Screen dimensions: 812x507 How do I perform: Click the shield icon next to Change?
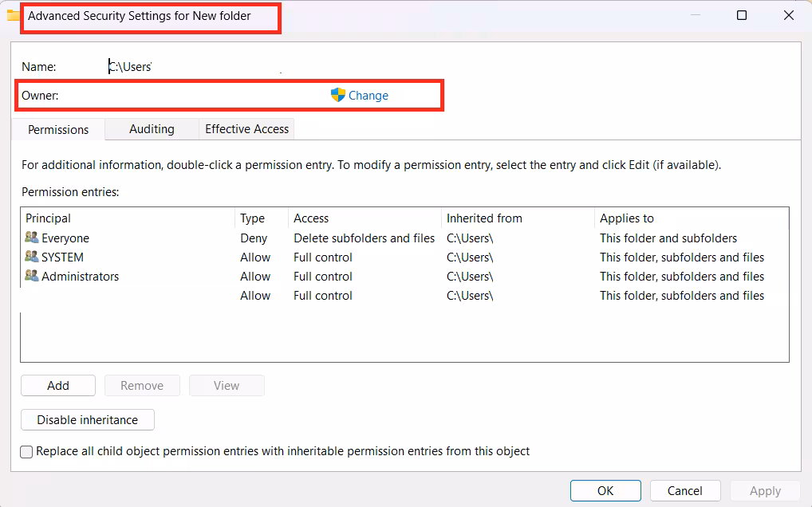coord(338,95)
